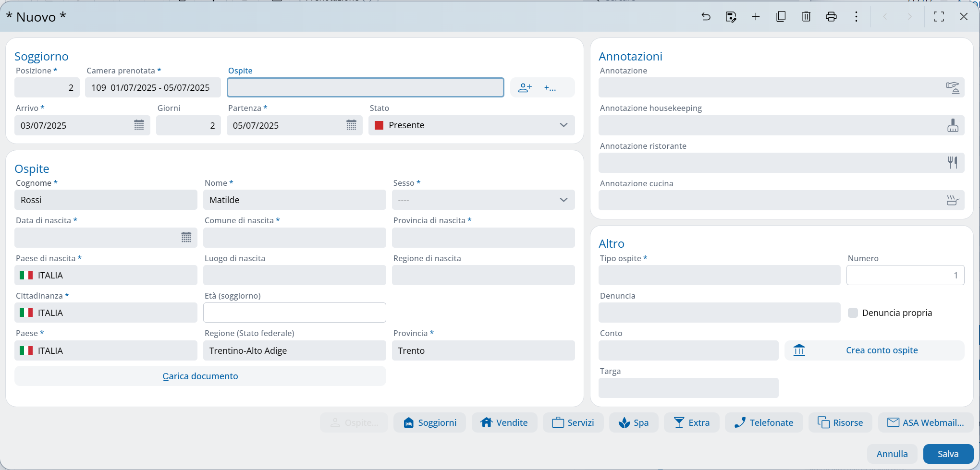Click the save-and-edit disk icon
Viewport: 980px width, 470px height.
[731, 17]
